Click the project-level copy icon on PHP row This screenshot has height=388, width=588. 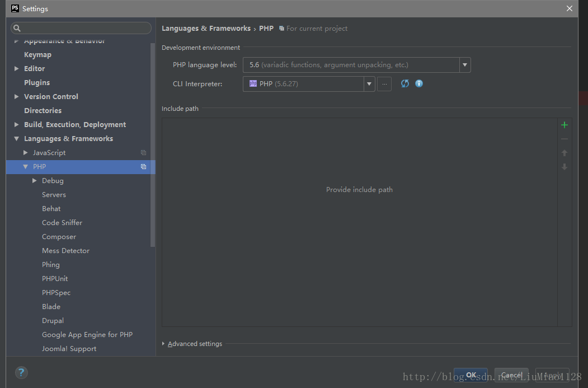(143, 167)
